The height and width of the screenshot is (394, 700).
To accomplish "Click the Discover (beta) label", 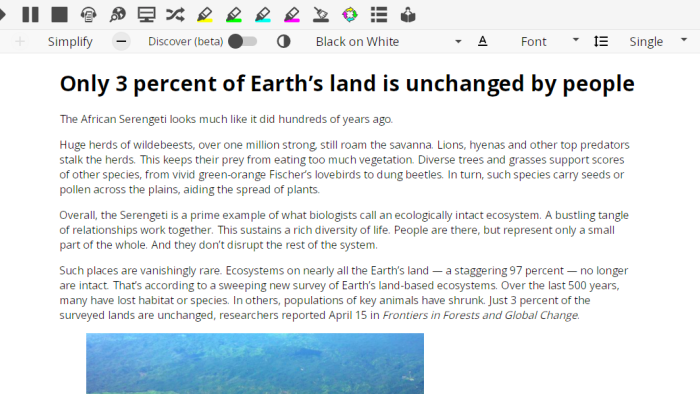I will click(185, 41).
